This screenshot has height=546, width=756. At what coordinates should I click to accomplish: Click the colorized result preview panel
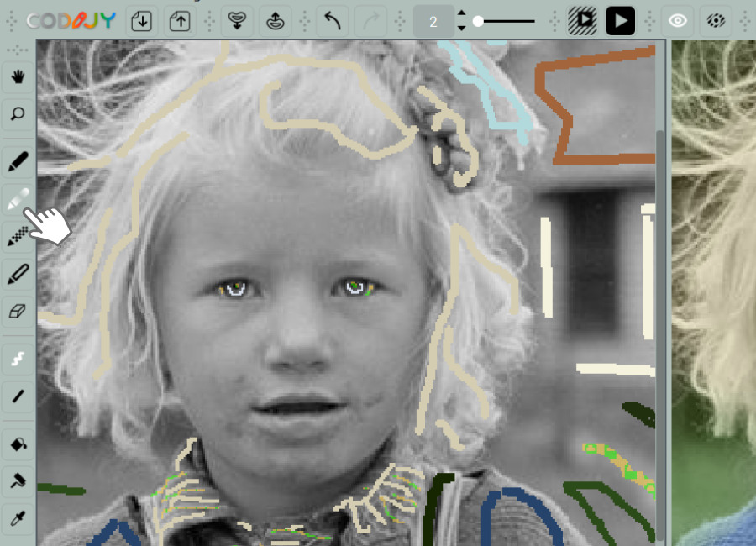[x=713, y=293]
